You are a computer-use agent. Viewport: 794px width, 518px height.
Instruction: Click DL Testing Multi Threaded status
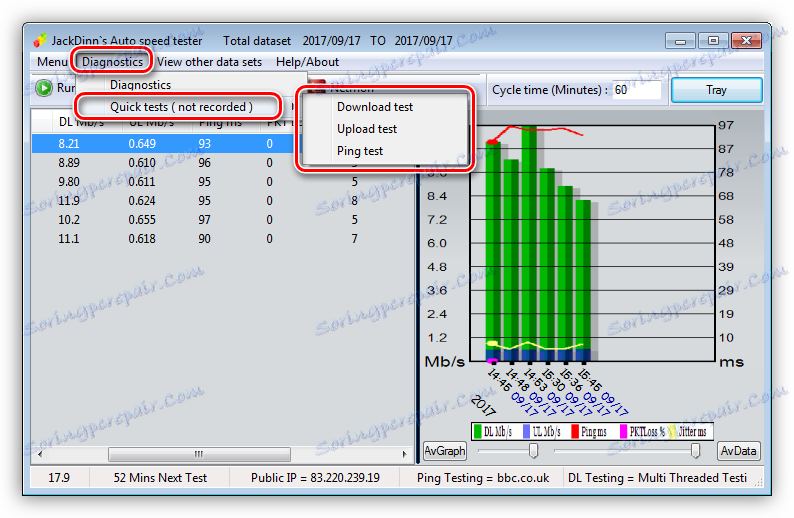657,477
